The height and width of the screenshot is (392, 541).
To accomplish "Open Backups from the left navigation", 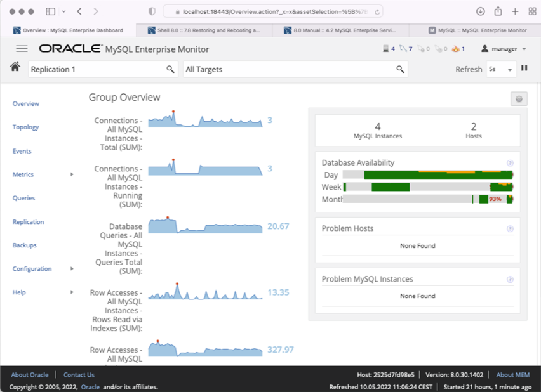I will [x=25, y=245].
